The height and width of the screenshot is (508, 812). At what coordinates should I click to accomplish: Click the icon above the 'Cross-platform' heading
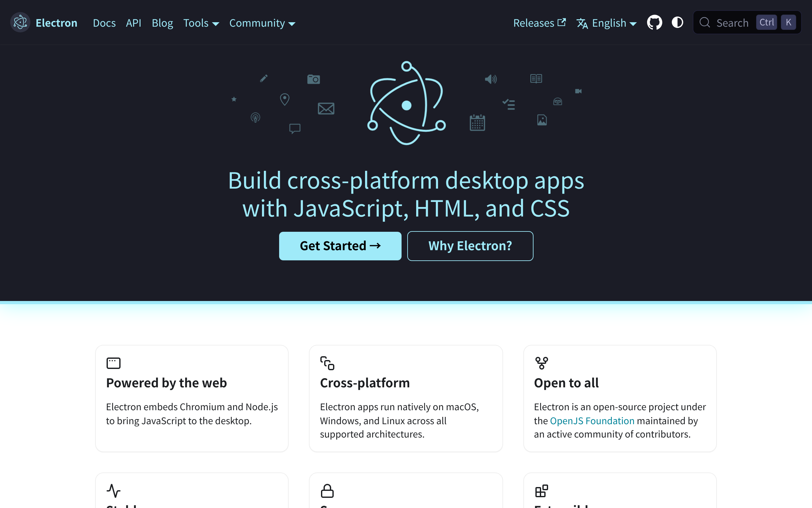327,363
